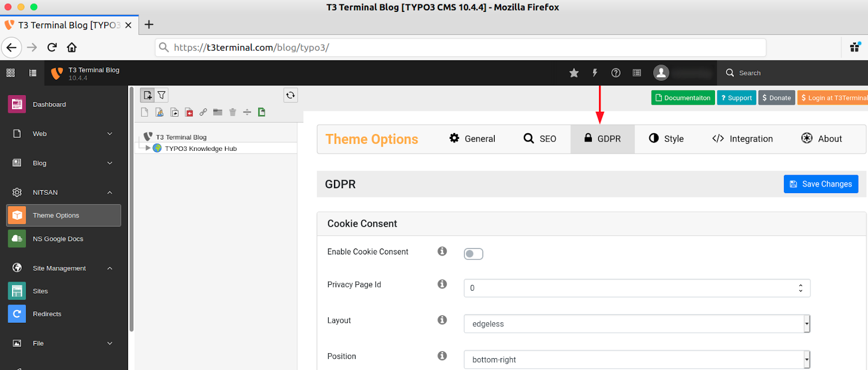Enable the Cookie Consent toggle
The height and width of the screenshot is (370, 868).
pos(473,254)
